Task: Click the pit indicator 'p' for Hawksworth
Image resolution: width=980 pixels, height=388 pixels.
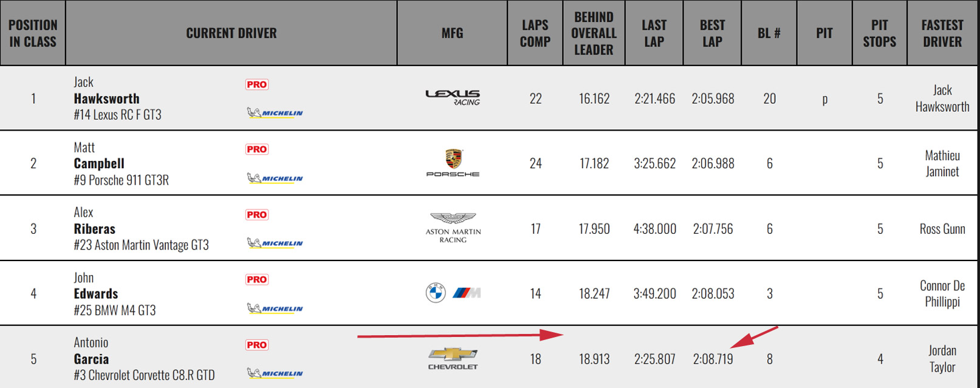Action: [x=824, y=99]
